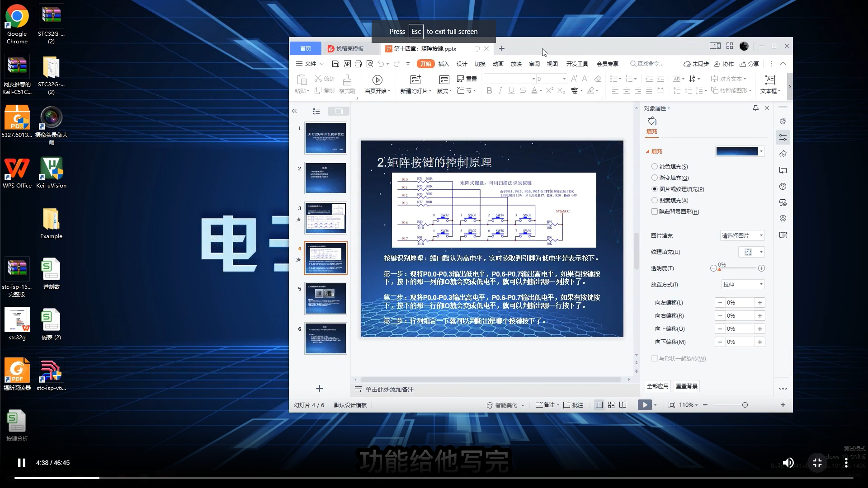868x488 pixels.
Task: Expand the 填充 section panel
Action: tap(649, 151)
